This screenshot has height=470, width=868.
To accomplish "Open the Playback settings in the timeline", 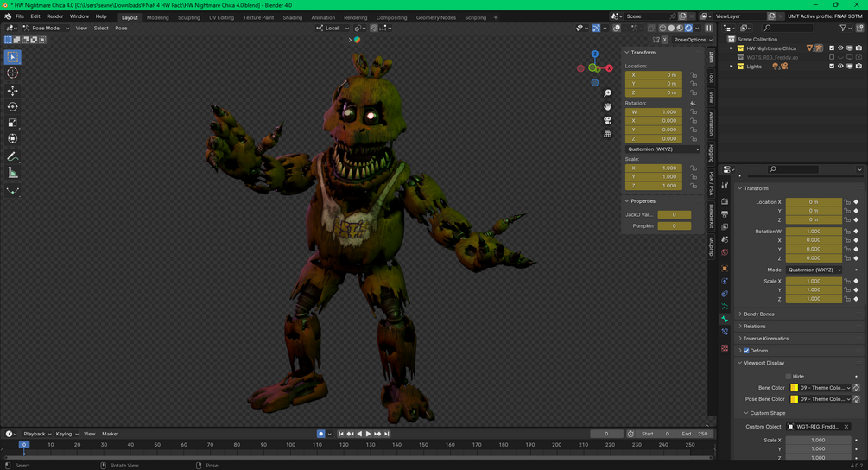I will tap(37, 434).
